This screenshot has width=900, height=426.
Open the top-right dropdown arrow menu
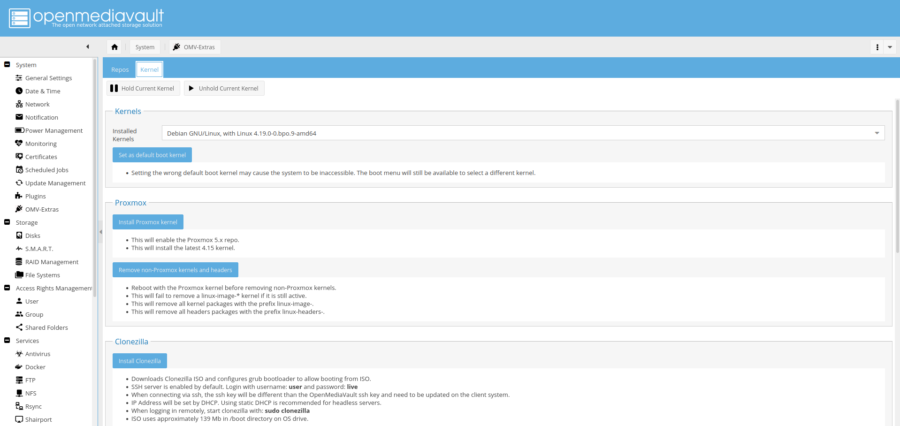(890, 47)
